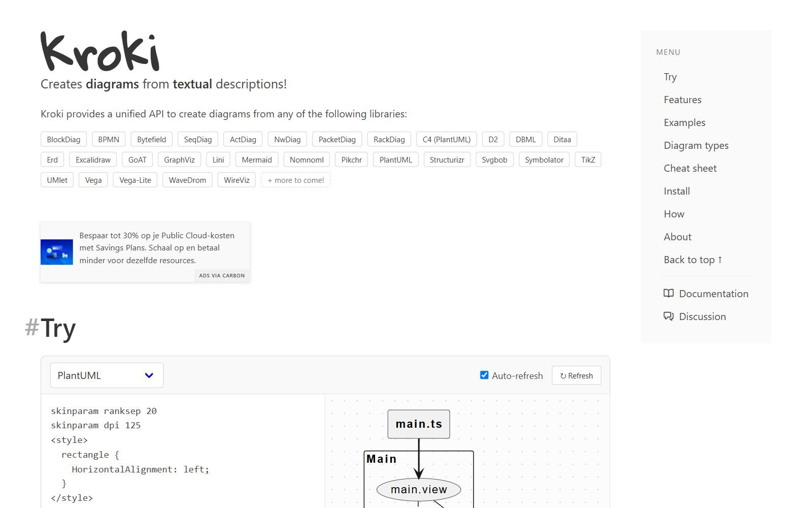Select the Excalidraw tag
812x508 pixels.
coord(93,160)
